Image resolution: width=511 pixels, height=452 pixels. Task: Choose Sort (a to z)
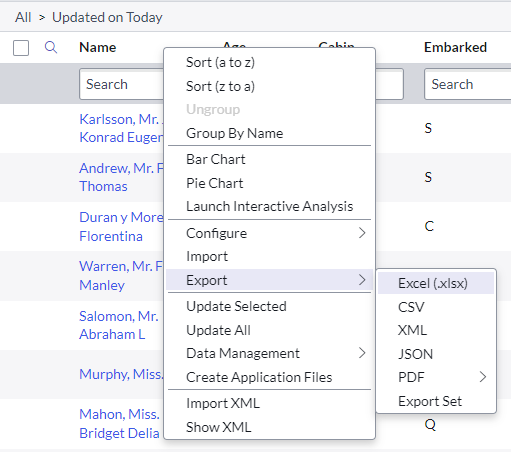point(269,62)
